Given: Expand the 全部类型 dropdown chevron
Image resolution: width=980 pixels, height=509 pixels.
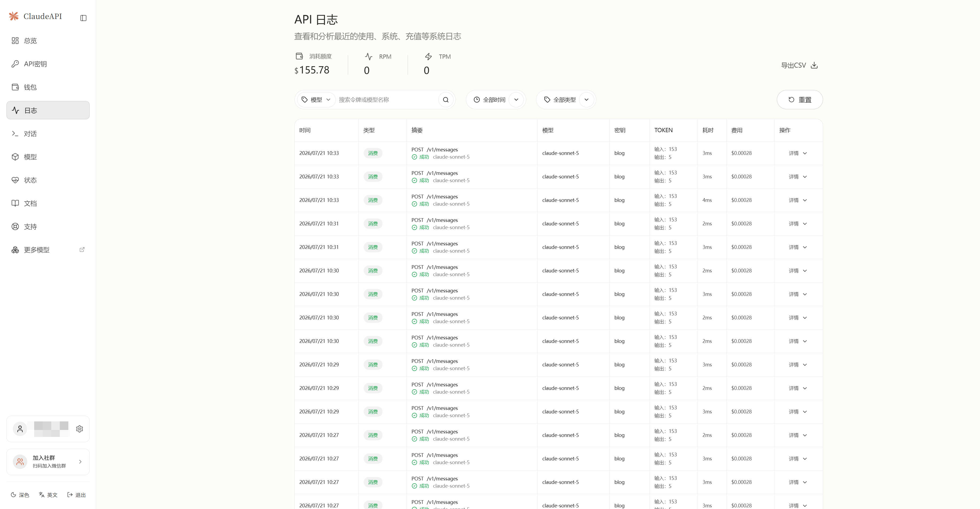Looking at the screenshot, I should [587, 100].
